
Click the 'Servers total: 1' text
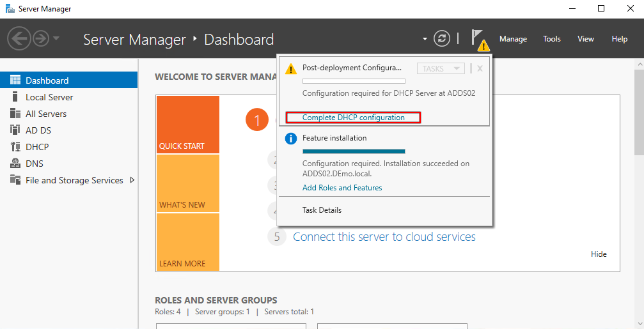click(289, 312)
